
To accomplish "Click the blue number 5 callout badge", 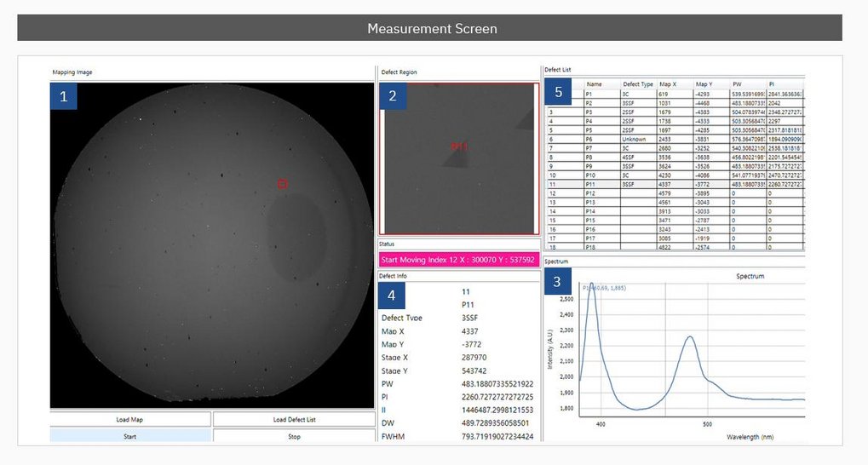I will [558, 91].
